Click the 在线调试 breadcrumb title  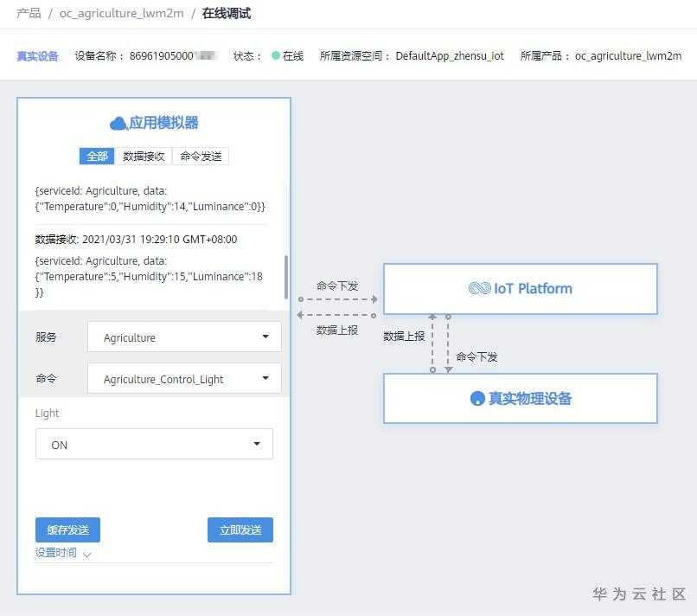point(227,13)
